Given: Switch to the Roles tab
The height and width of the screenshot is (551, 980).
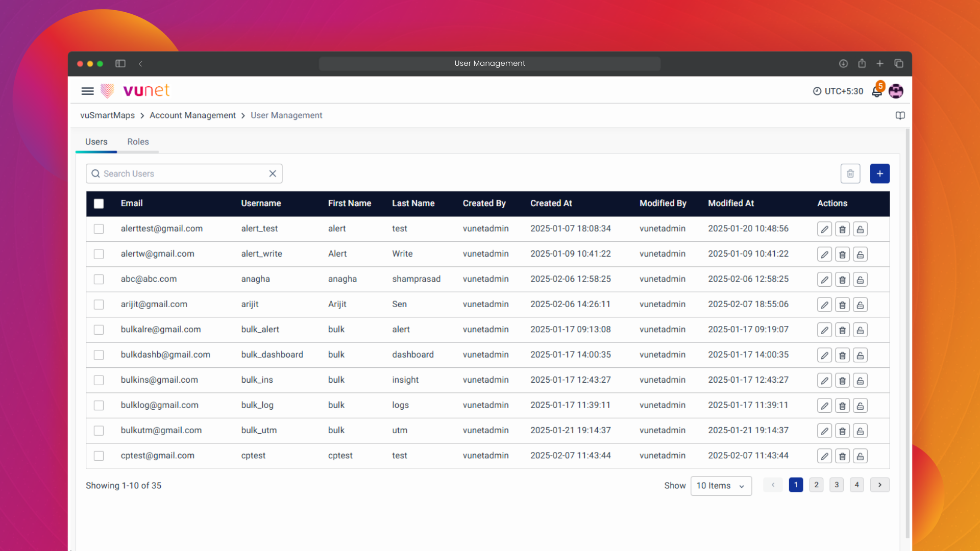Looking at the screenshot, I should pyautogui.click(x=138, y=142).
